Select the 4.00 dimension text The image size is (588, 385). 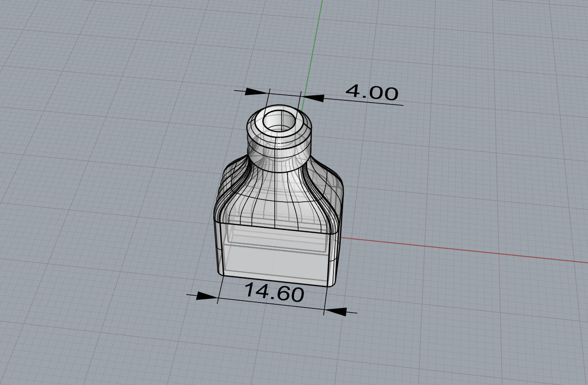372,92
